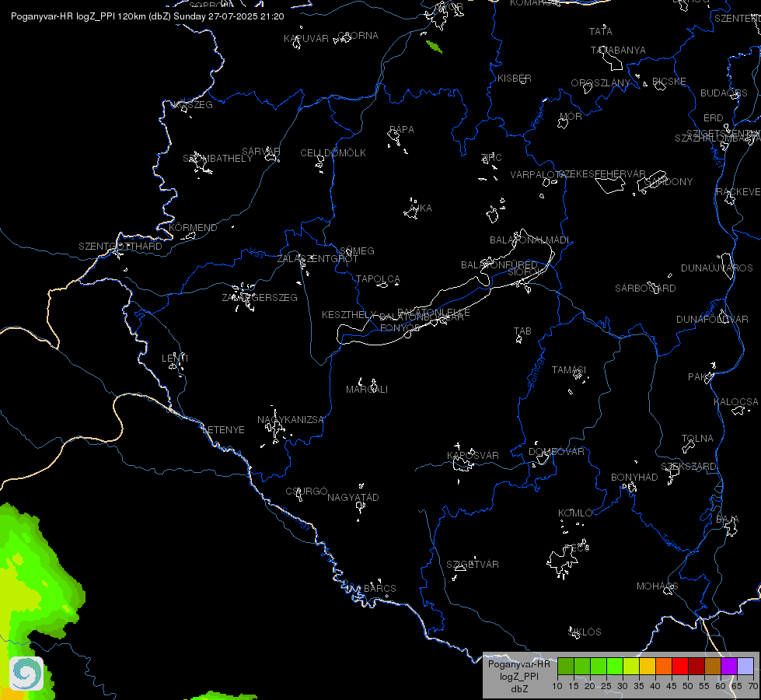Click the SZEKSZÁRD city label
This screenshot has width=761, height=700.
(688, 467)
